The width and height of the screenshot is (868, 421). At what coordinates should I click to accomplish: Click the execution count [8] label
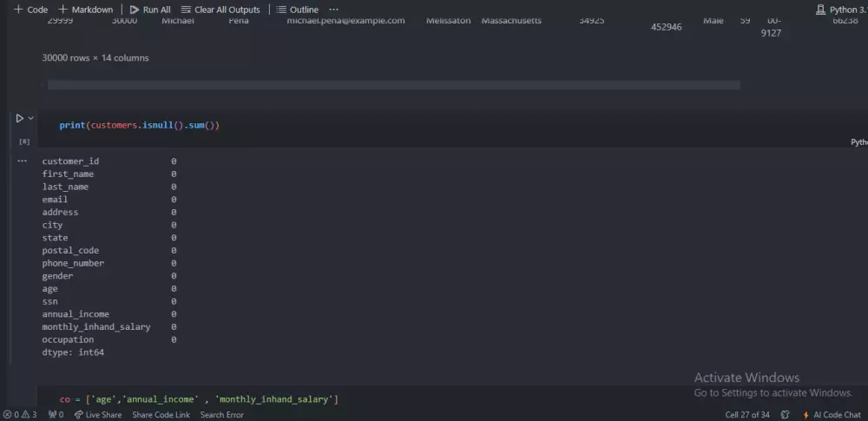24,141
